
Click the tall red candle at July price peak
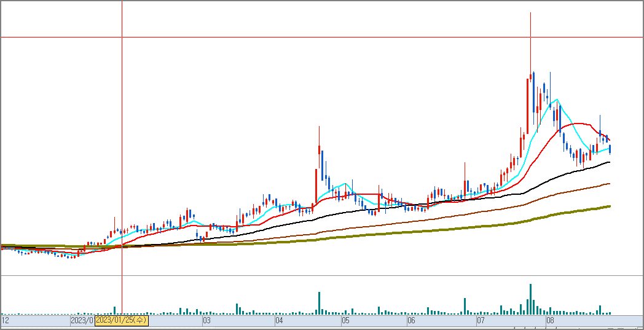tap(527, 106)
